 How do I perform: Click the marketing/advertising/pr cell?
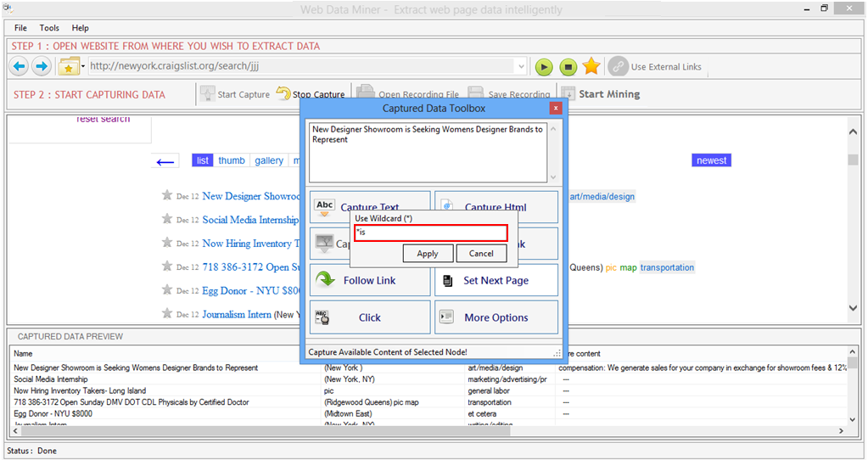pyautogui.click(x=507, y=379)
